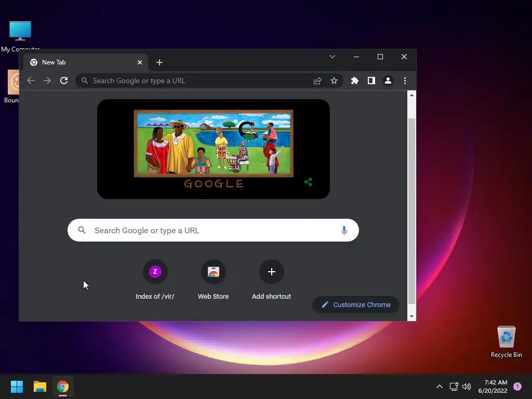This screenshot has width=532, height=399.
Task: Show hidden tray icons chevron
Action: (x=440, y=387)
